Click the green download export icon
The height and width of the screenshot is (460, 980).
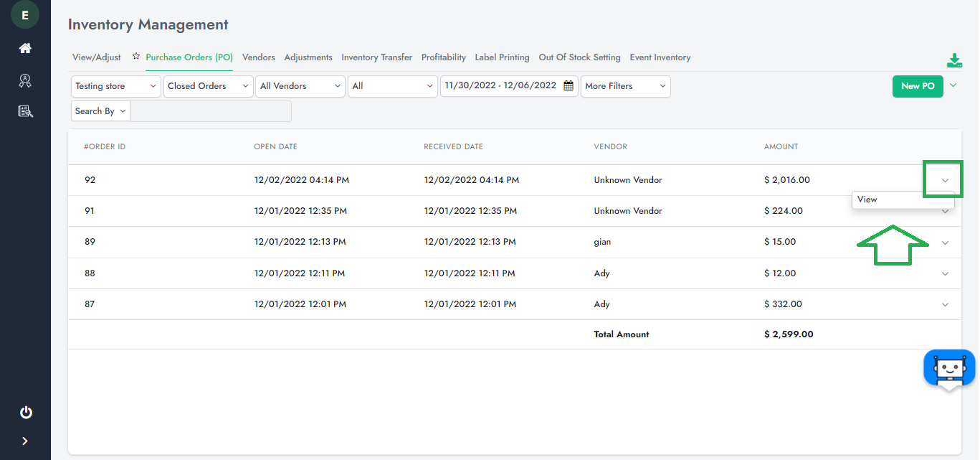coord(954,61)
